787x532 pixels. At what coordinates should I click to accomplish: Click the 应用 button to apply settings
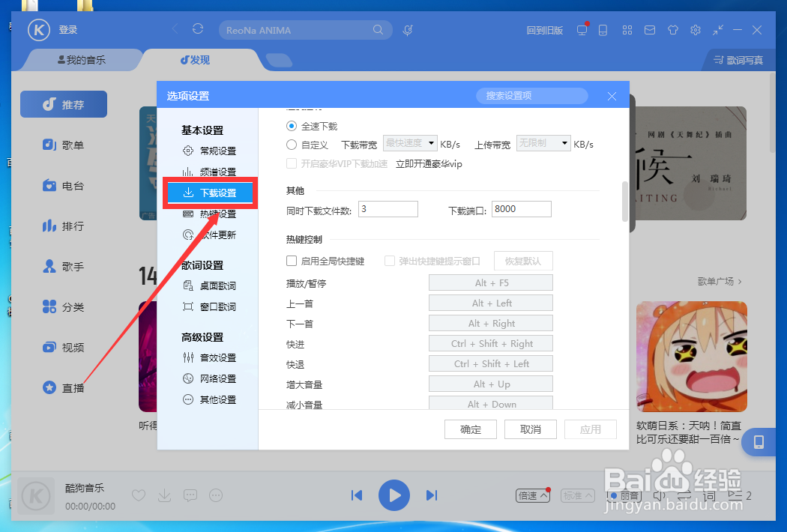coord(591,429)
